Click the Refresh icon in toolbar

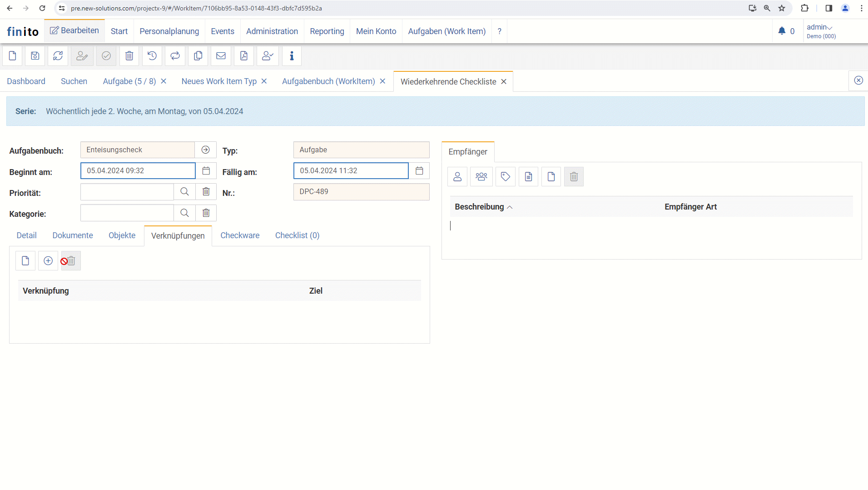pos(58,56)
